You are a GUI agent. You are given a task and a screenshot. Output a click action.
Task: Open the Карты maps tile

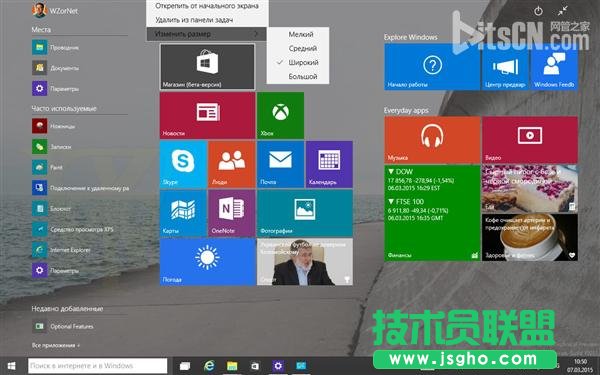click(183, 213)
